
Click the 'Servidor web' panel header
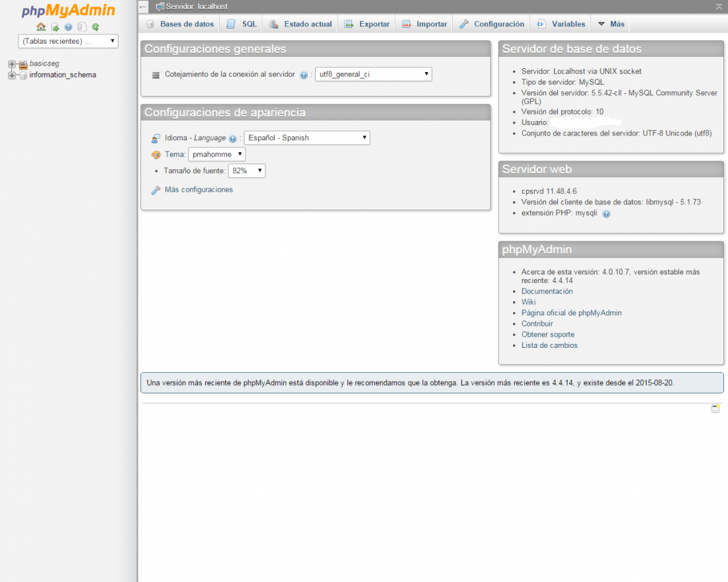coord(611,169)
